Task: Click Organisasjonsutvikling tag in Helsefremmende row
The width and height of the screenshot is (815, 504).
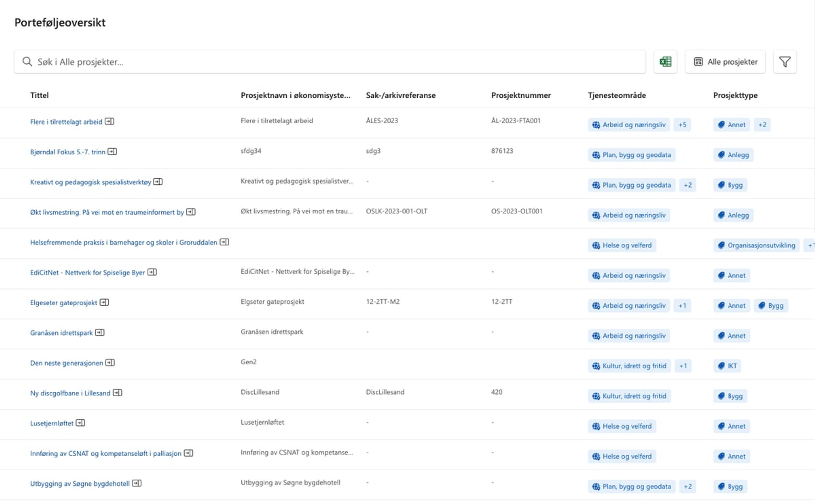Action: 756,245
